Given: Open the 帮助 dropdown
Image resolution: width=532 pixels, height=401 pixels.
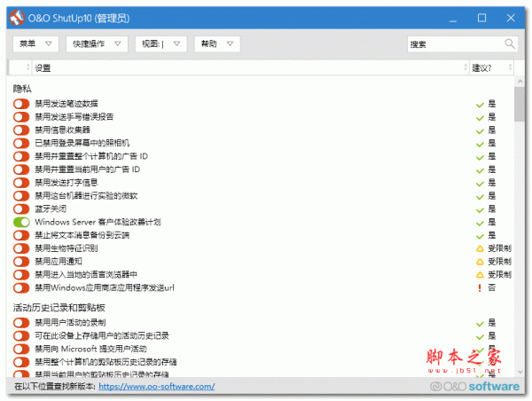Looking at the screenshot, I should tap(217, 43).
